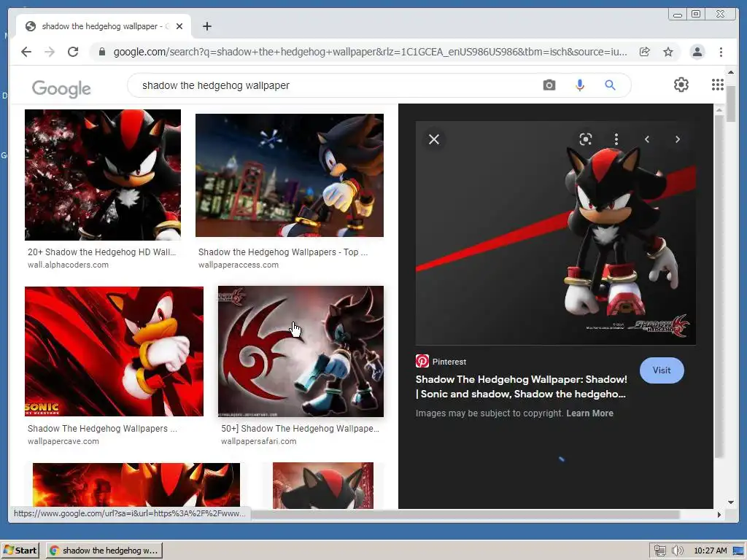View site info via the padlock icon
Screen dimensions: 747x560
(x=102, y=52)
